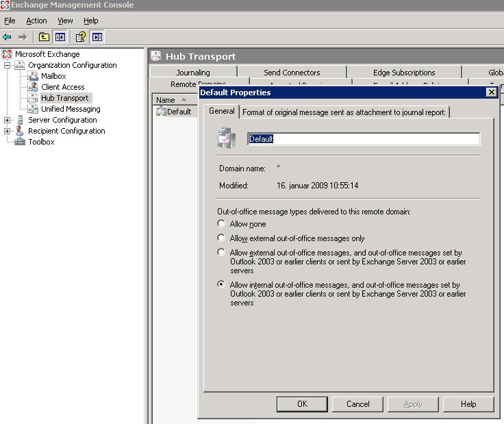The image size is (504, 424).
Task: Select the Allow none radio button
Action: point(221,223)
